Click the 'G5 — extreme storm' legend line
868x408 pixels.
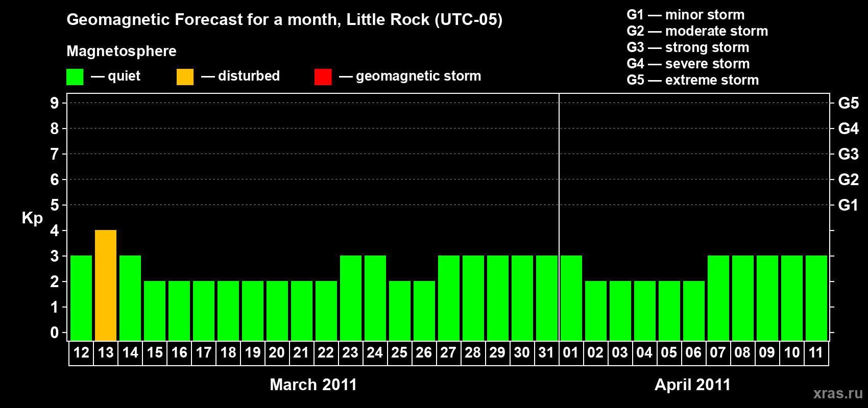pyautogui.click(x=693, y=80)
